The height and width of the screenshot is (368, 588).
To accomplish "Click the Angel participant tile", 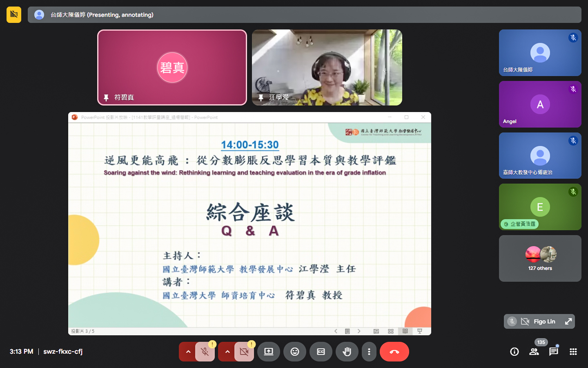I will [x=540, y=104].
